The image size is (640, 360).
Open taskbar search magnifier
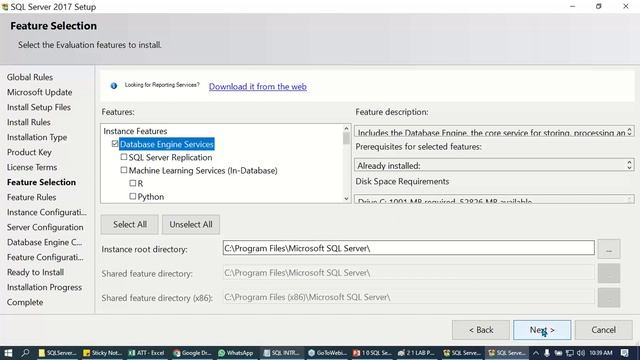click(x=25, y=353)
